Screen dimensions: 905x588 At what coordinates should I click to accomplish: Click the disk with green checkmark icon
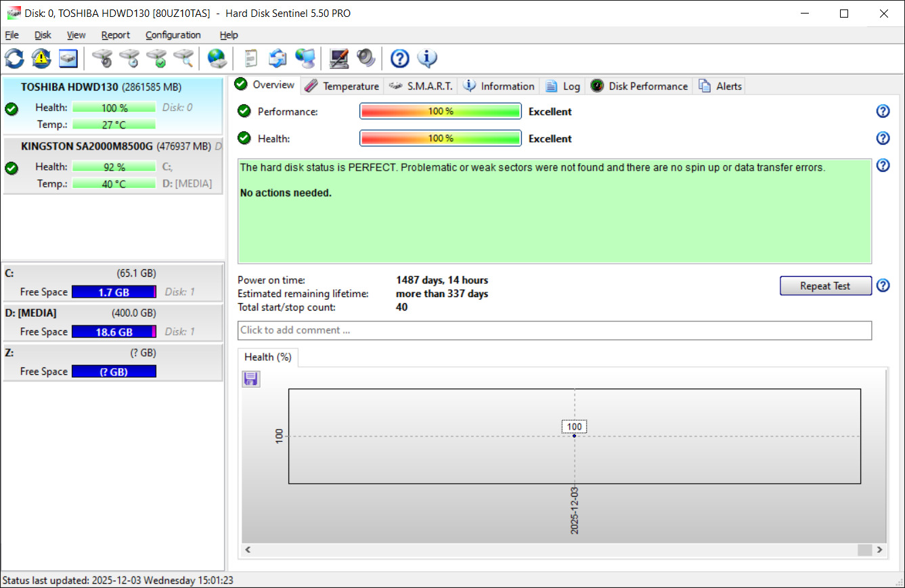pos(156,59)
